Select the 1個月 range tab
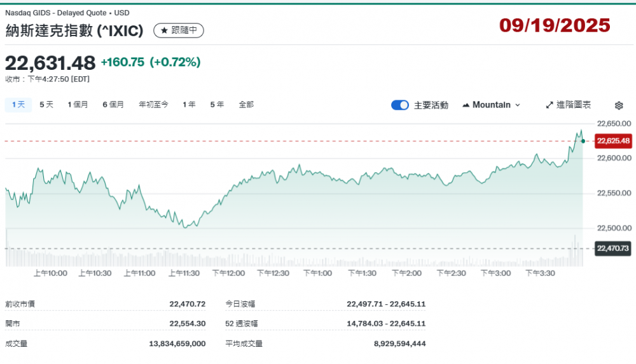The image size is (636, 364). click(78, 105)
